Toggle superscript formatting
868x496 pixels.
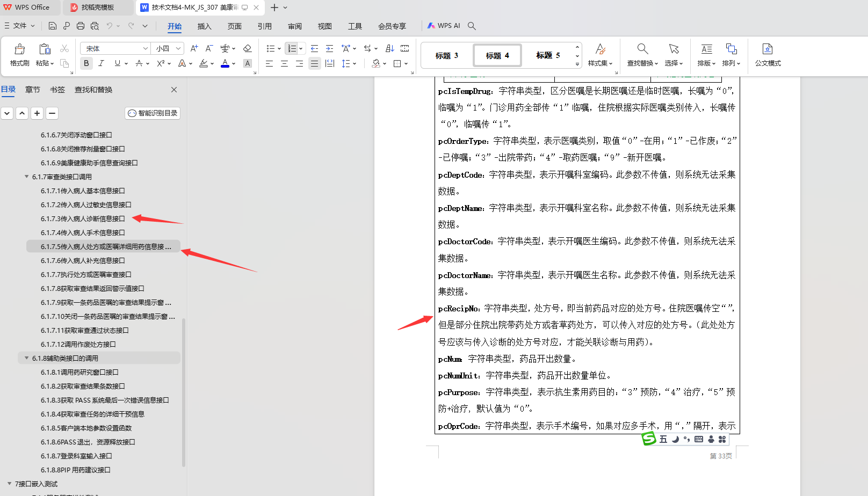point(161,63)
